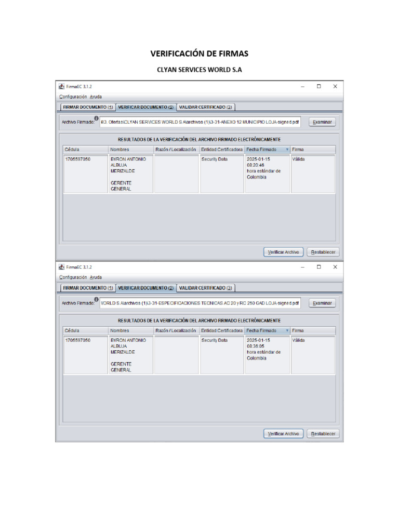The image size is (399, 532).
Task: Select cédula 1705597050 cell in upper table
Action: point(86,174)
